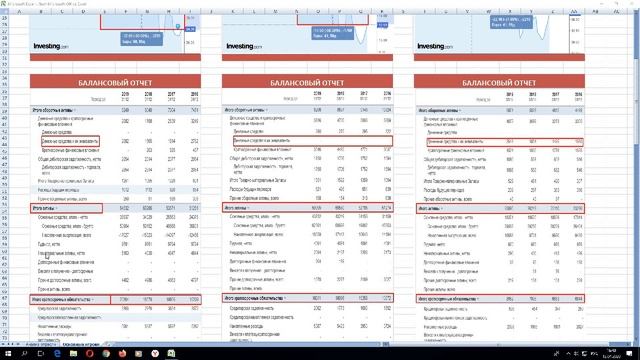This screenshot has height=360, width=640.
Task: Click Период label in left table
Action: pyautogui.click(x=98, y=99)
